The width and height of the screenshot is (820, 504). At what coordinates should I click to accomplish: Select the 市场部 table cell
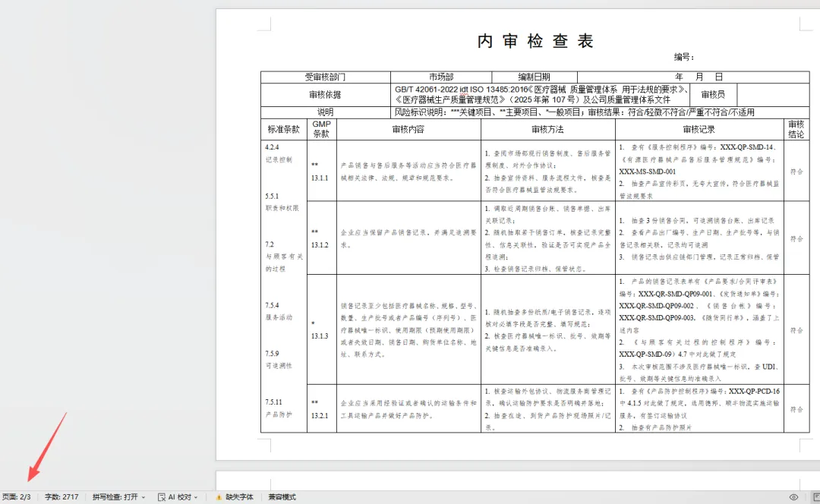click(x=441, y=77)
